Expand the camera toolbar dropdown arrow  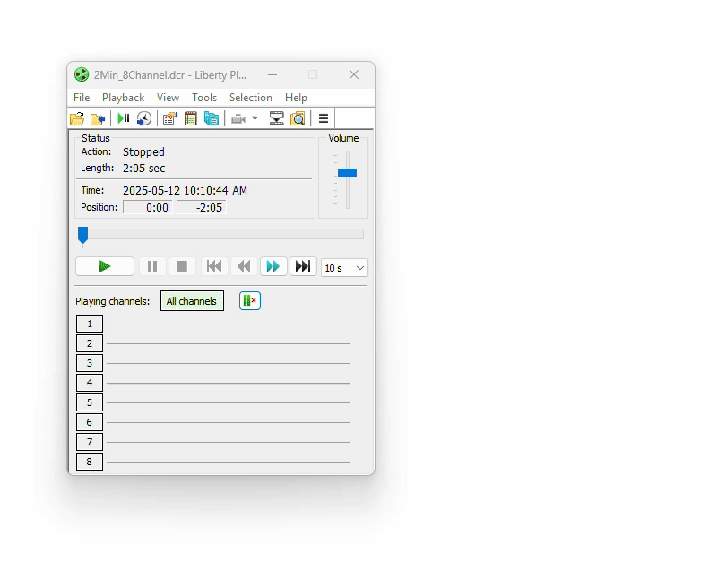pos(255,118)
